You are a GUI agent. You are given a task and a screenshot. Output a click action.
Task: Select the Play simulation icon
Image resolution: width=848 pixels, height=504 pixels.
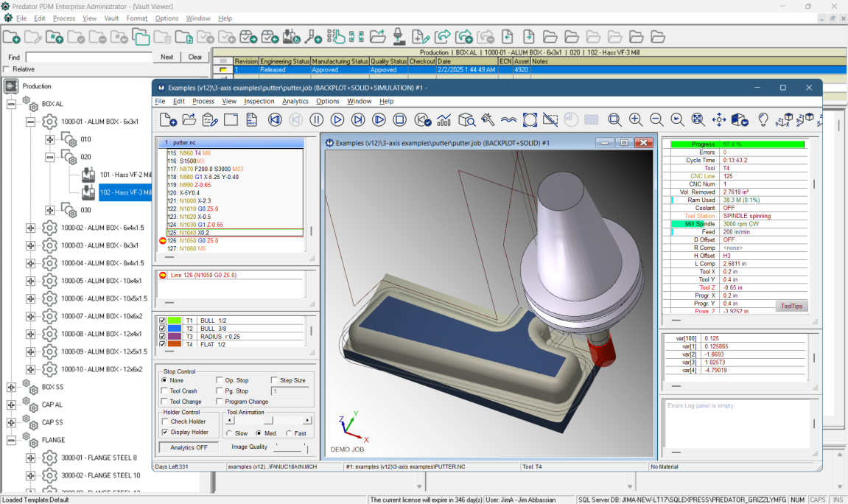(337, 119)
